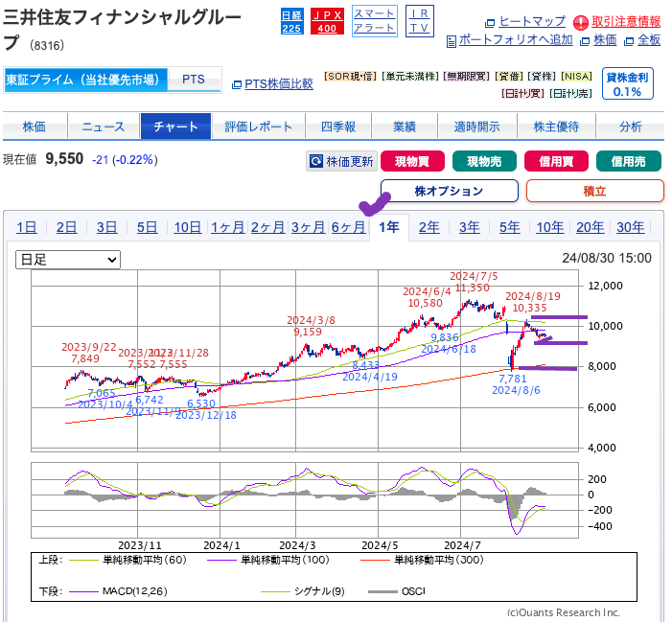Screen dimensions: 672x622
Task: Open the 取引注意情報 link
Action: (x=626, y=21)
